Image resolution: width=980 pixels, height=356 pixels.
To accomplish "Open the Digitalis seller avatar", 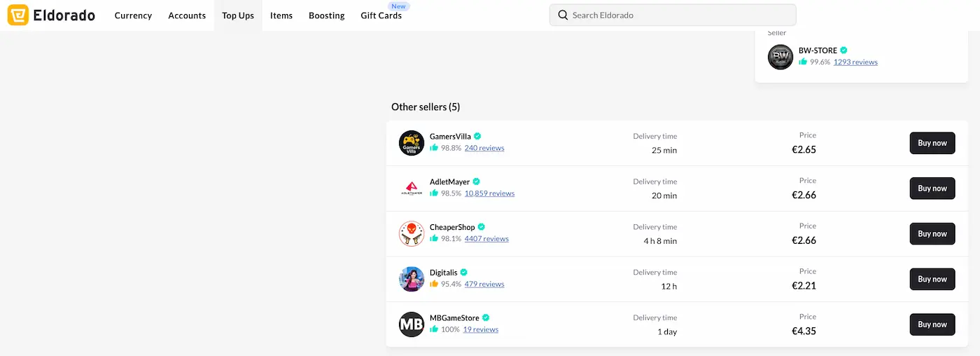I will (412, 279).
